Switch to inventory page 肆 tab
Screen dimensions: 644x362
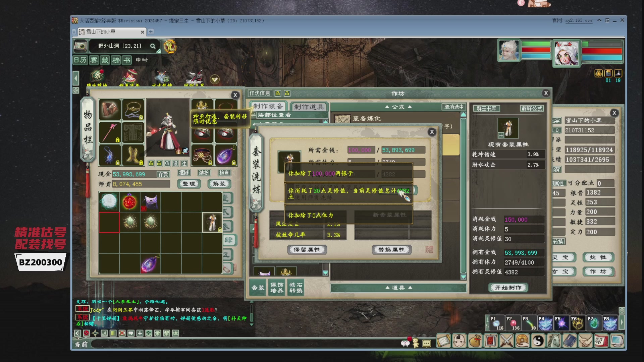[x=229, y=240]
